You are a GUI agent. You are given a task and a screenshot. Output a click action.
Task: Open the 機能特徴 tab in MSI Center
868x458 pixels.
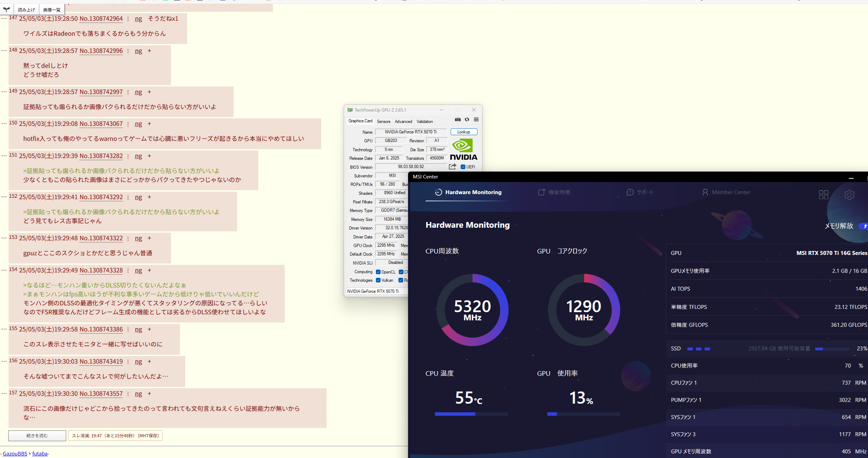pos(554,192)
